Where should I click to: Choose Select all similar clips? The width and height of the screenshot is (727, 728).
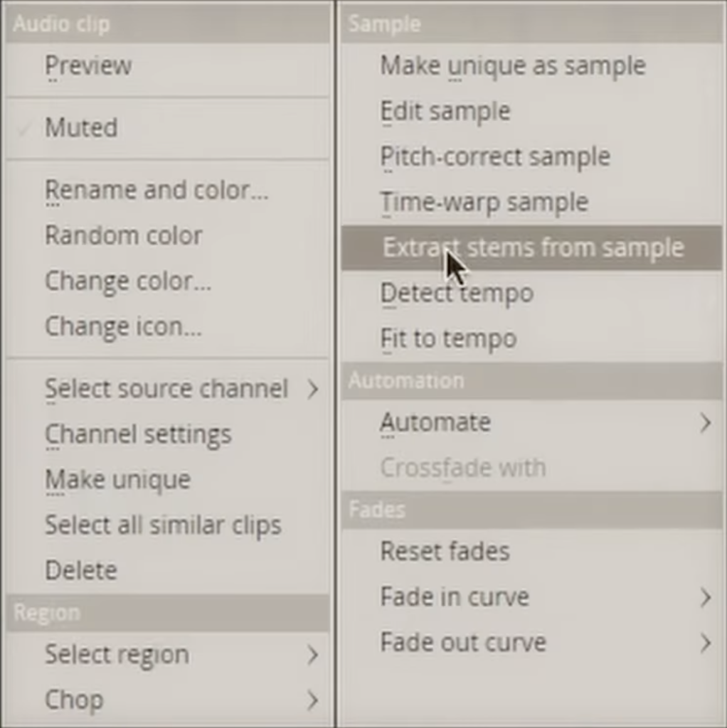[163, 525]
